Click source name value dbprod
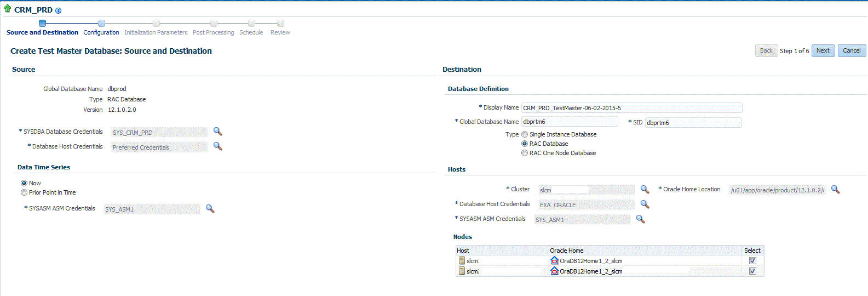868x296 pixels. [117, 89]
